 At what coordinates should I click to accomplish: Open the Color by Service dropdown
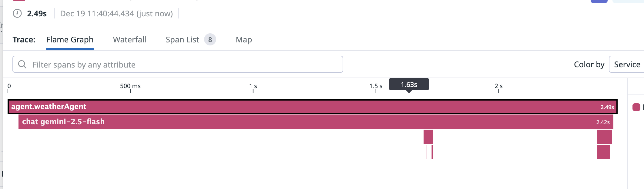click(x=627, y=65)
